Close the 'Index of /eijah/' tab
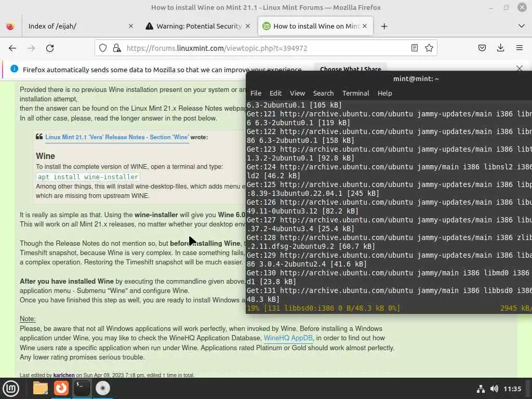The height and width of the screenshot is (399, 532). 130,26
